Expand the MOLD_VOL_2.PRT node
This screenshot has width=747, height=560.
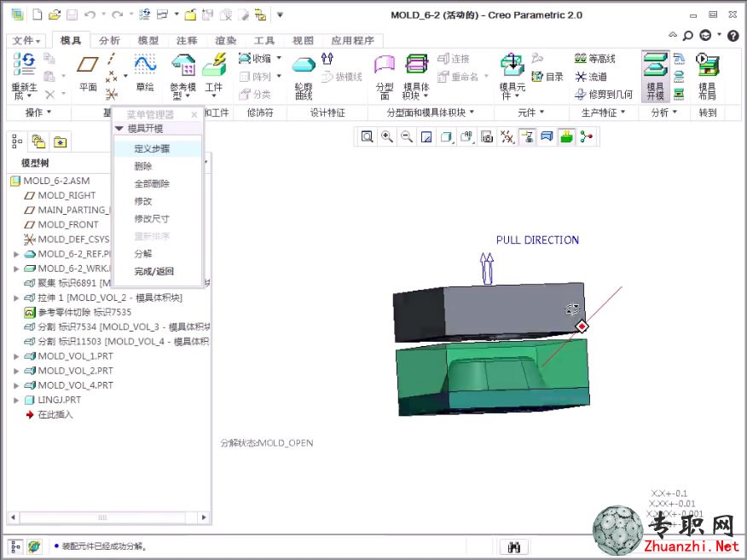(x=16, y=371)
